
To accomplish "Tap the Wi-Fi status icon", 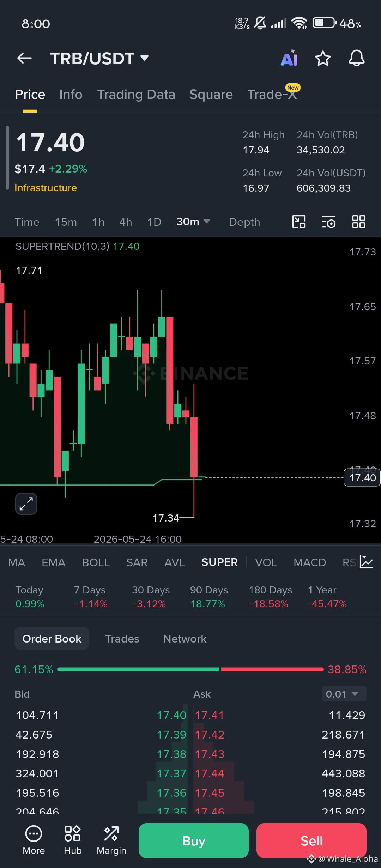I will pyautogui.click(x=299, y=23).
